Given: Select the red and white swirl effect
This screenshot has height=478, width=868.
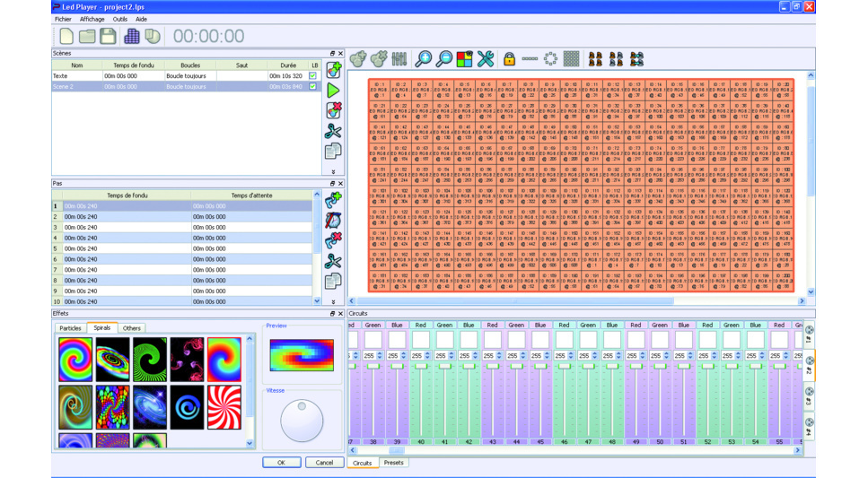Looking at the screenshot, I should [x=224, y=408].
